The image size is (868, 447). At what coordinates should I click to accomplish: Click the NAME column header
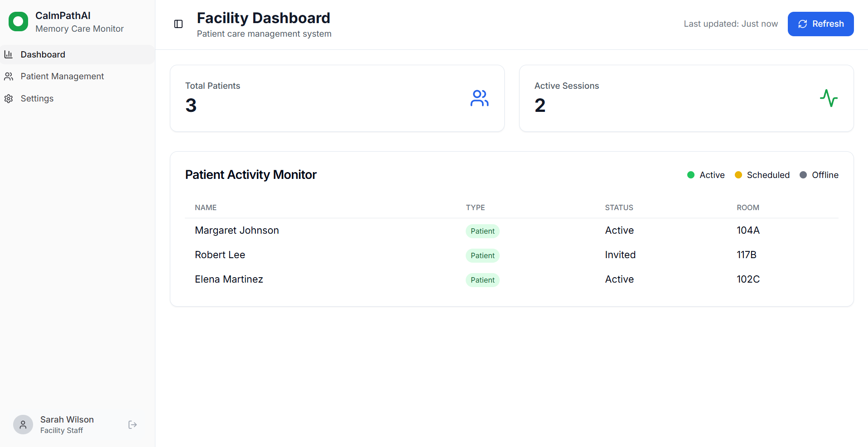206,207
